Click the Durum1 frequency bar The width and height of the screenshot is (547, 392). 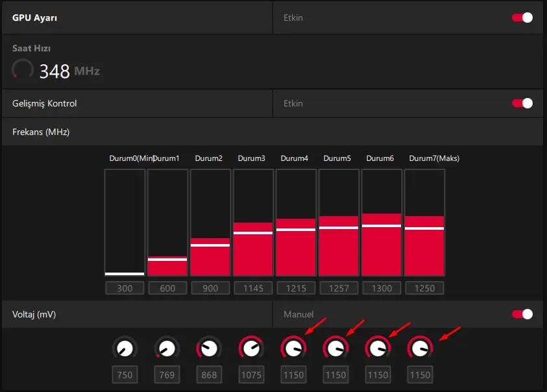[167, 223]
